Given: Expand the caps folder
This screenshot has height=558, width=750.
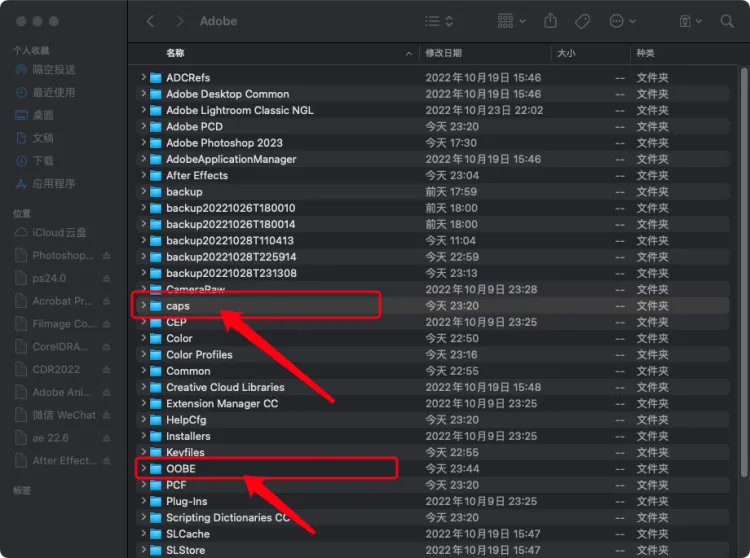Looking at the screenshot, I should 143,305.
